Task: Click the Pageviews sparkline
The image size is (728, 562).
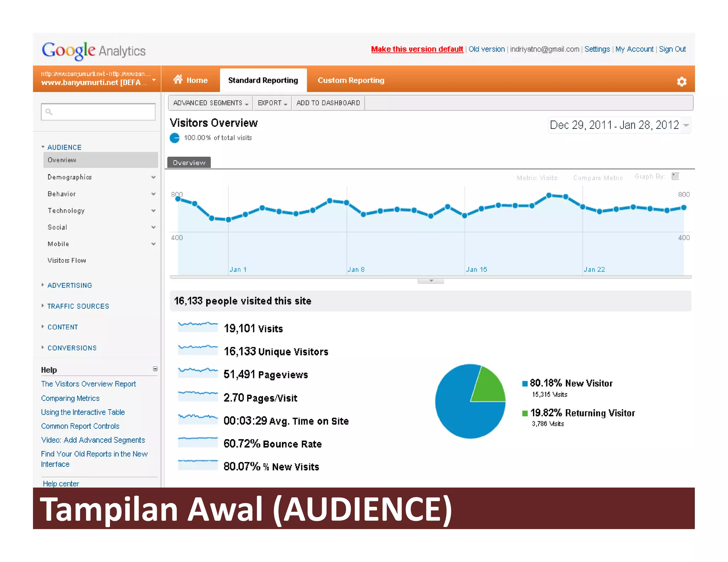Action: (x=198, y=372)
